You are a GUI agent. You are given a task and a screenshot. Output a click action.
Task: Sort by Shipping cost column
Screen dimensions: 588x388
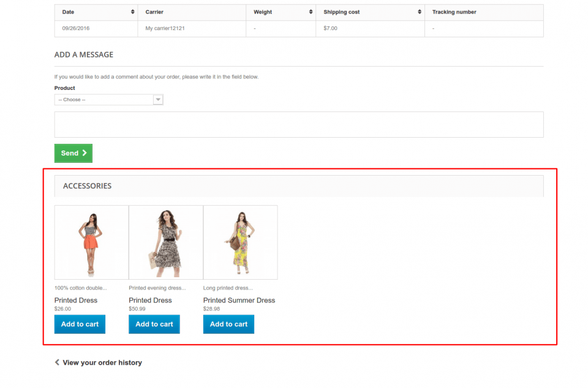click(x=420, y=12)
